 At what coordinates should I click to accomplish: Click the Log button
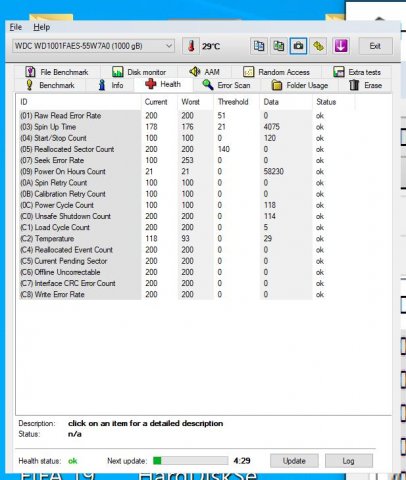348,461
